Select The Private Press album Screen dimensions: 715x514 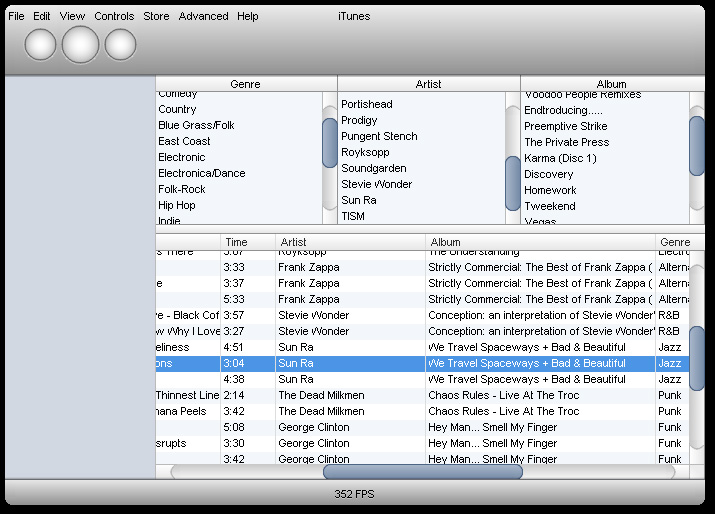[605, 142]
